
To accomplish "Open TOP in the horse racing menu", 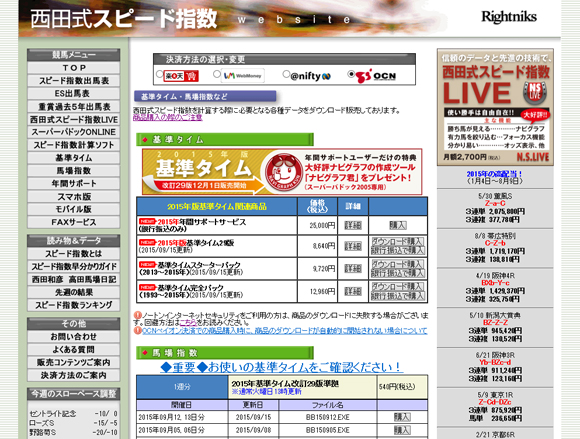I will pos(74,68).
